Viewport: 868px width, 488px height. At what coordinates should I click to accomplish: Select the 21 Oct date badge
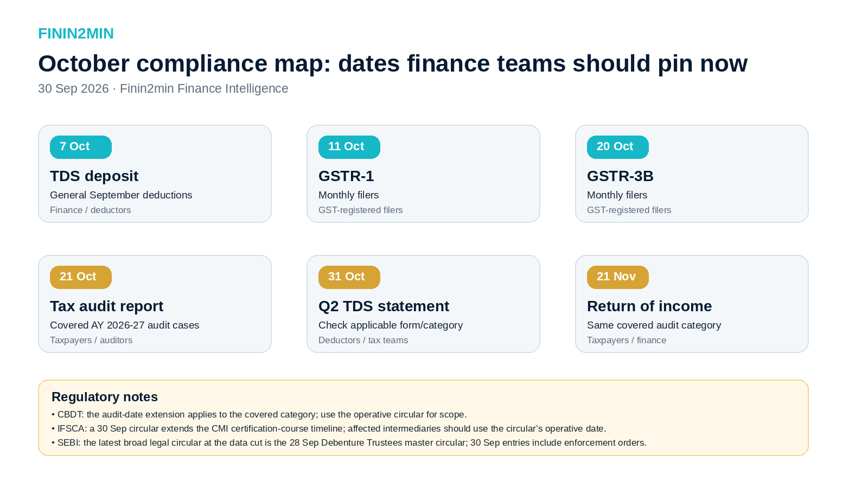[81, 277]
